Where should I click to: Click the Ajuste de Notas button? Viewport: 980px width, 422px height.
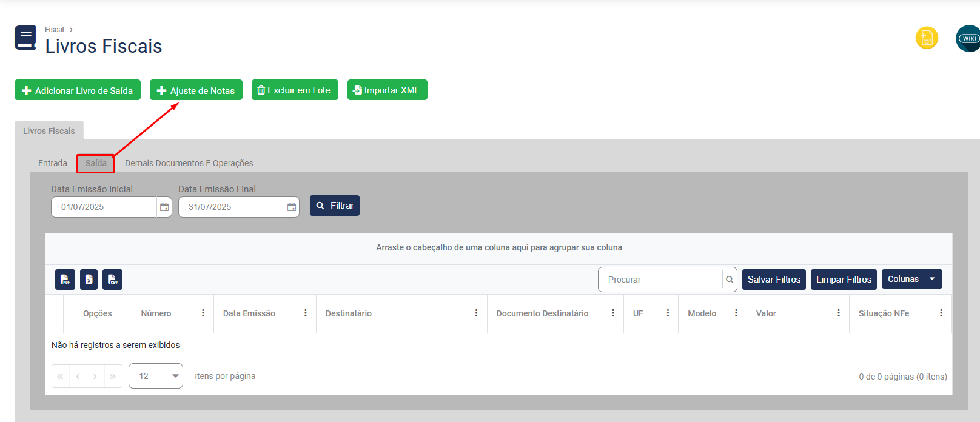[x=196, y=90]
